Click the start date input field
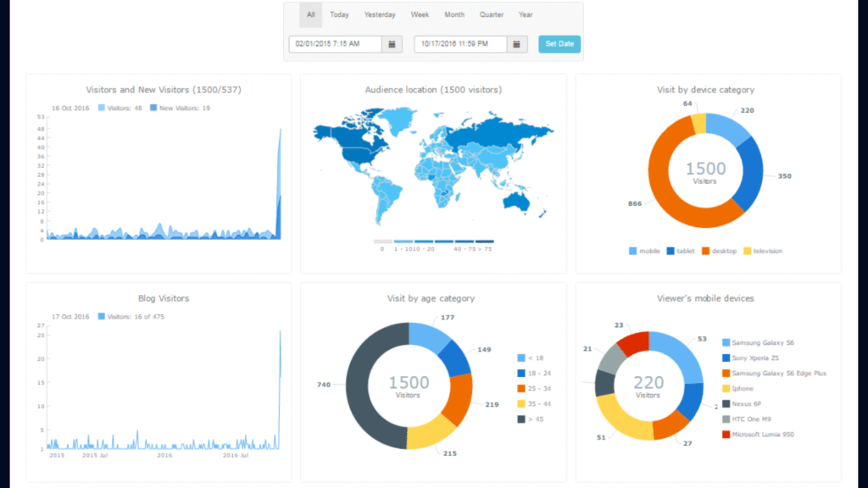Screen dimensions: 868x488 point(336,44)
